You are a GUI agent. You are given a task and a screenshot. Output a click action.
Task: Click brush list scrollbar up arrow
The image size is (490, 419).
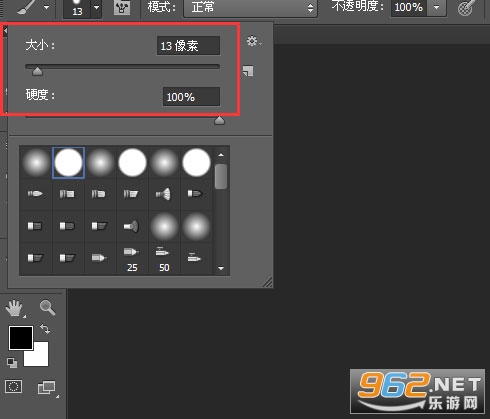(x=221, y=155)
